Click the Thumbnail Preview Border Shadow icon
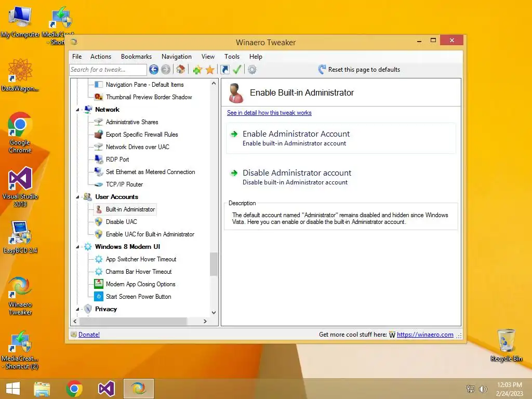 (x=98, y=97)
